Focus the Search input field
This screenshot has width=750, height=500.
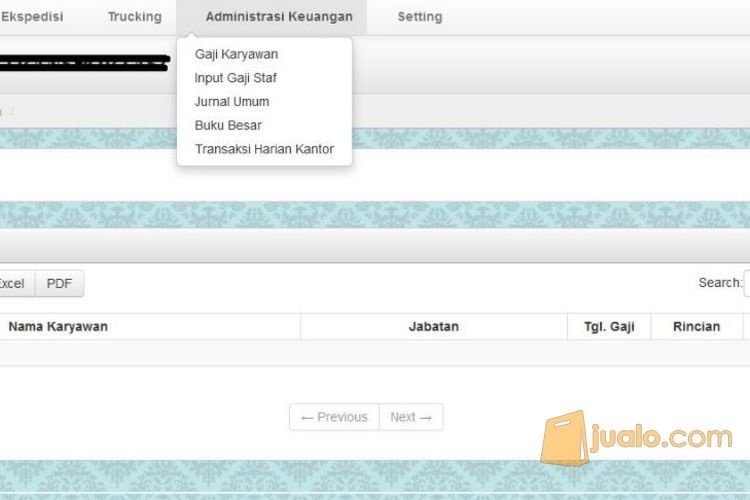coord(747,283)
